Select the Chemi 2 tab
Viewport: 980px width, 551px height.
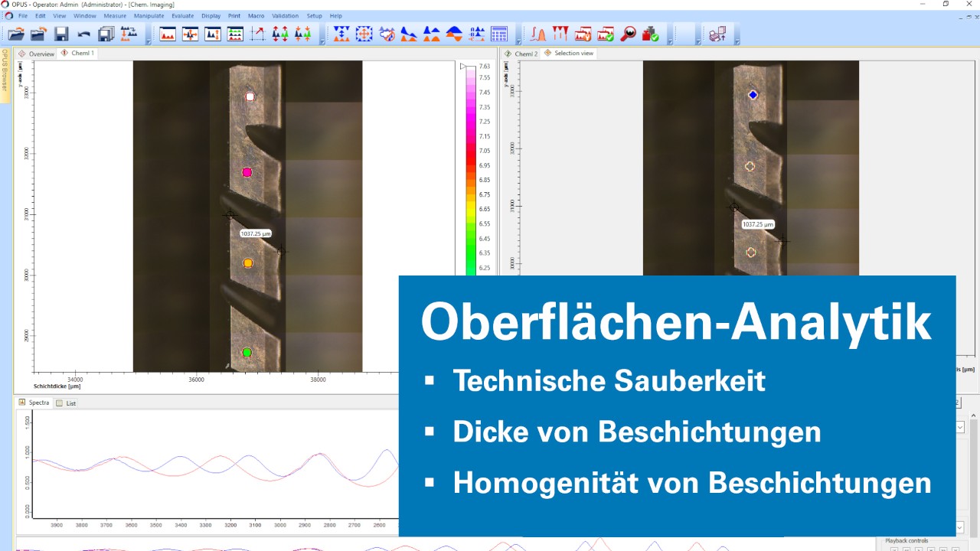click(521, 54)
